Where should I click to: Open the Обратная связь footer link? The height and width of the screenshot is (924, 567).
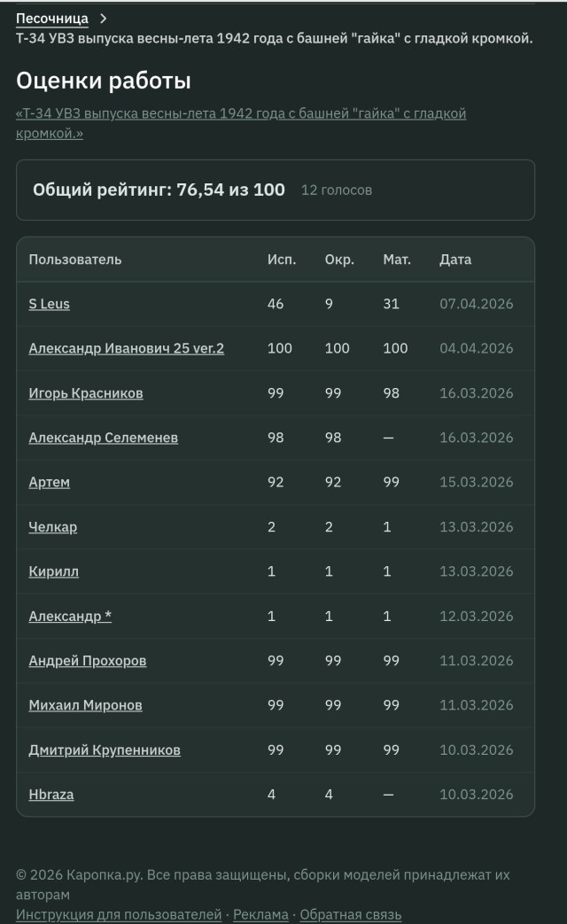350,914
